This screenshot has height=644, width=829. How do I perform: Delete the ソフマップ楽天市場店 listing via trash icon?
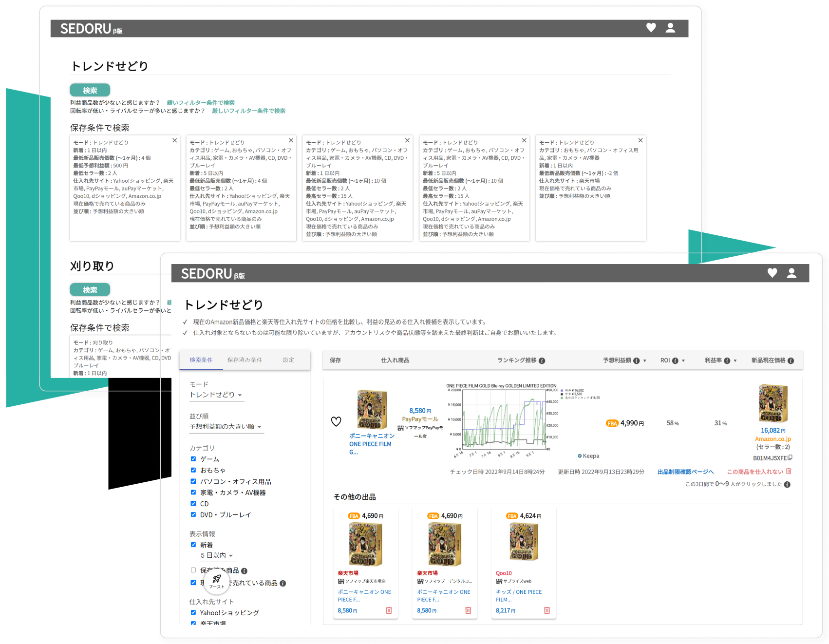pos(389,610)
